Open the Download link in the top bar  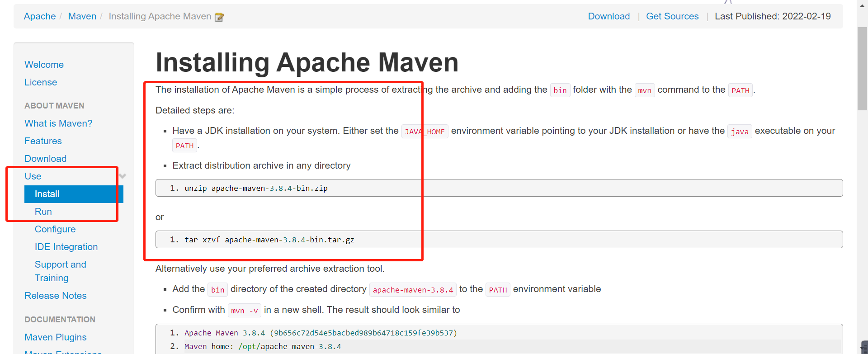click(609, 16)
